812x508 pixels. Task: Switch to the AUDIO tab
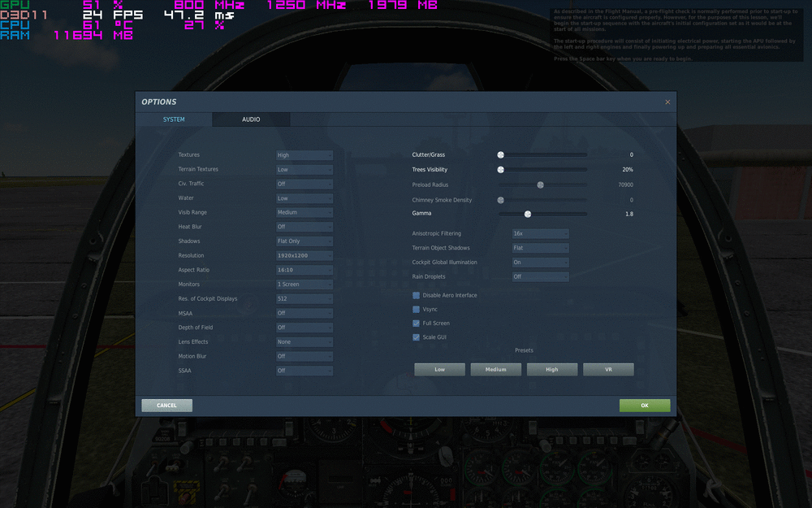tap(251, 119)
